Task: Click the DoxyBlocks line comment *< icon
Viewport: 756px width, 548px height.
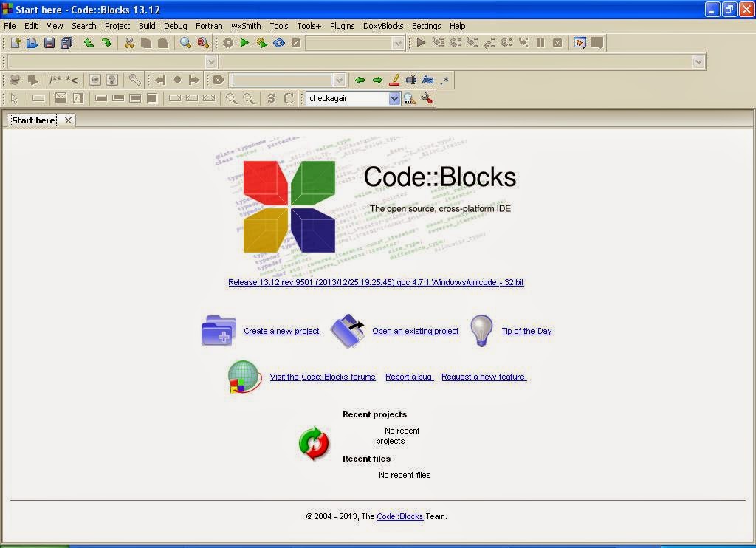Action: click(x=72, y=80)
